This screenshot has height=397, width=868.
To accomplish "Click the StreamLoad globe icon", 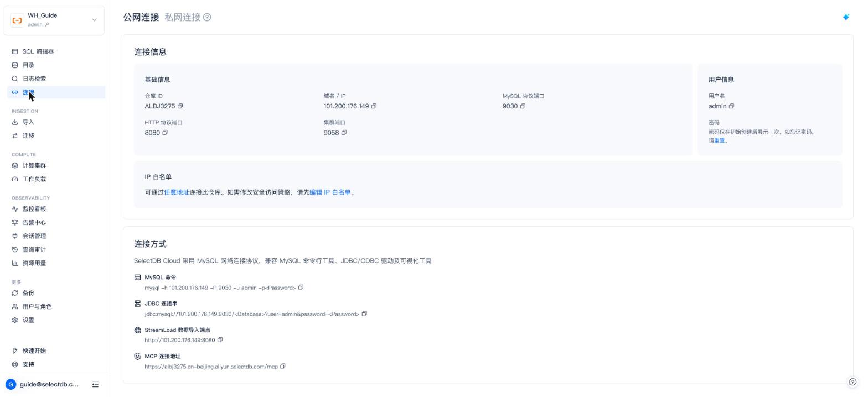I will coord(138,330).
